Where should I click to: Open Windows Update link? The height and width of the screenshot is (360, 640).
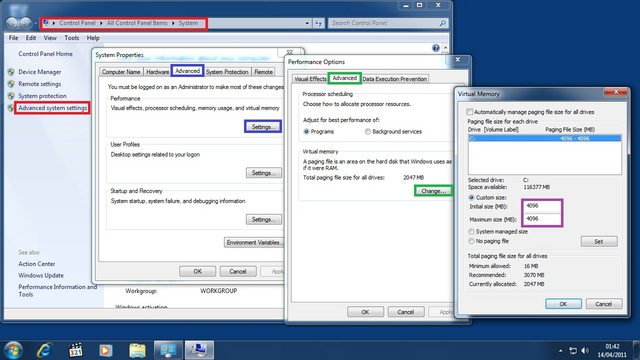tap(41, 276)
